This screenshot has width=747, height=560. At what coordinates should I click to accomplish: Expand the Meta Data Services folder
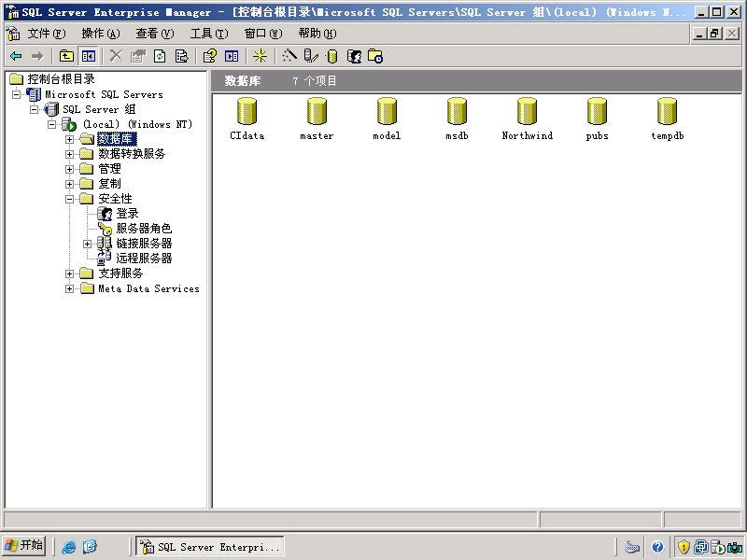(x=69, y=288)
